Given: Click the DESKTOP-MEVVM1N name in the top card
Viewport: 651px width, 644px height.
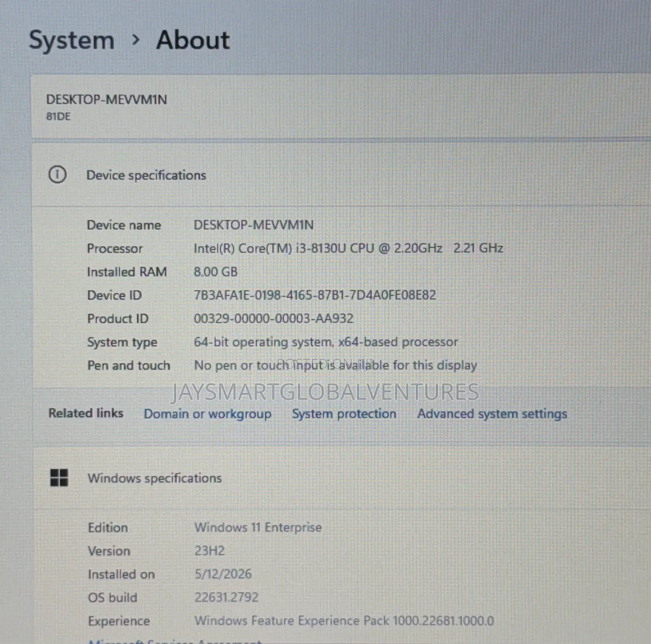Looking at the screenshot, I should point(107,100).
